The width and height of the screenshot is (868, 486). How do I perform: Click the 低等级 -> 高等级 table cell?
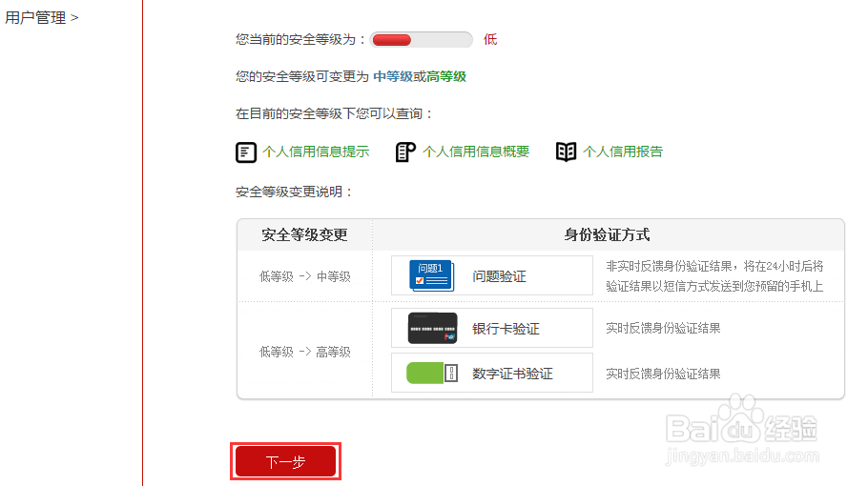[x=305, y=352]
